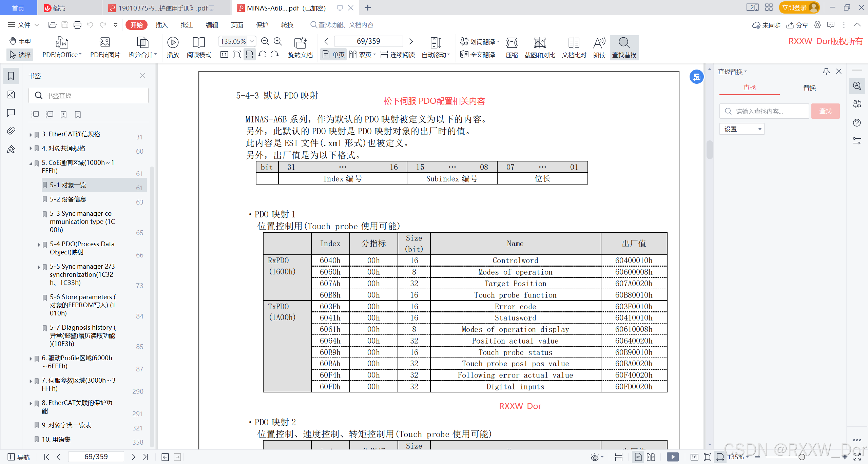Open the attachments paperclip sidebar panel
This screenshot has height=464, width=868.
coord(11,131)
